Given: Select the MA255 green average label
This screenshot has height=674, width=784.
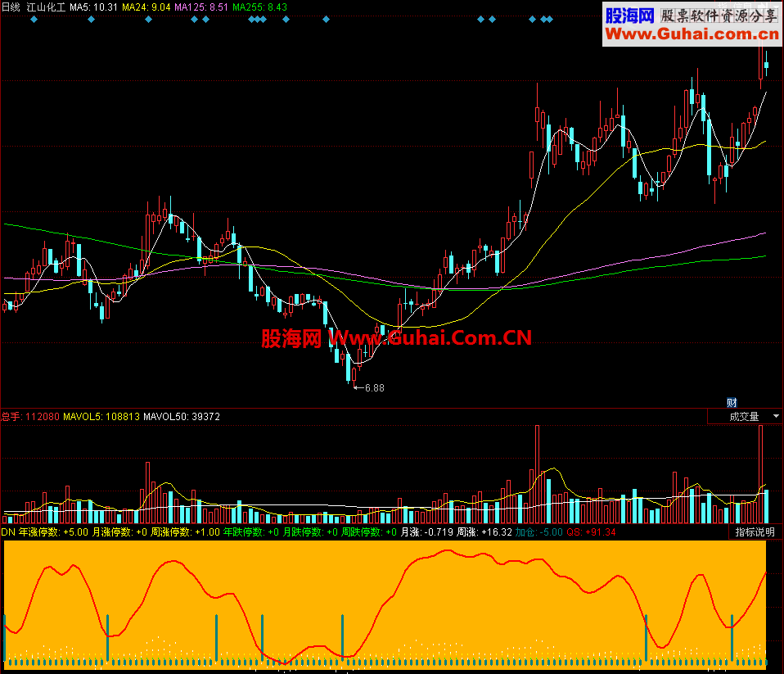Looking at the screenshot, I should (259, 7).
